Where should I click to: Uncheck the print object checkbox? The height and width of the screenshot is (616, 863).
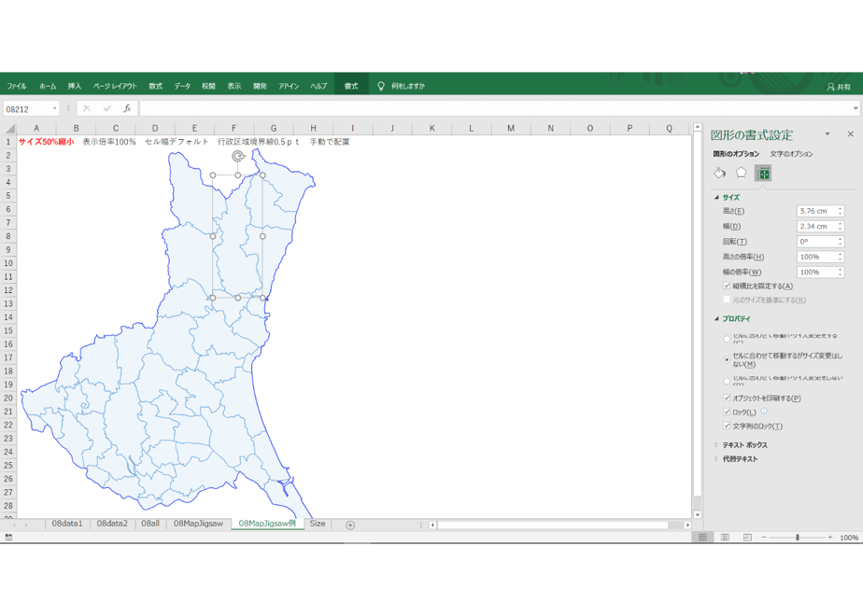pos(727,398)
